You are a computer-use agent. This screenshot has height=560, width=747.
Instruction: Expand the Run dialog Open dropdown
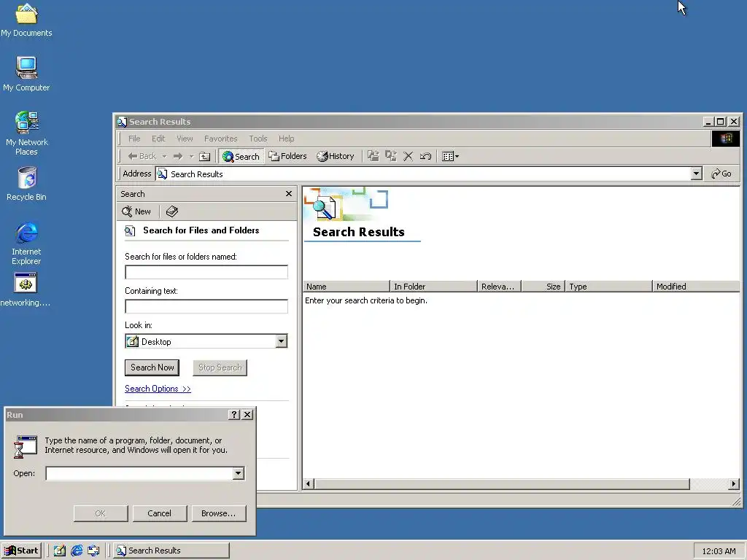click(x=239, y=473)
